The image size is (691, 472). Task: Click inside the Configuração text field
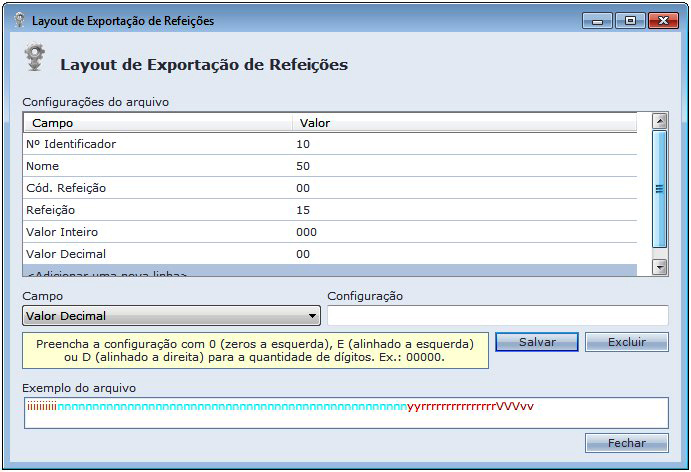coord(497,316)
